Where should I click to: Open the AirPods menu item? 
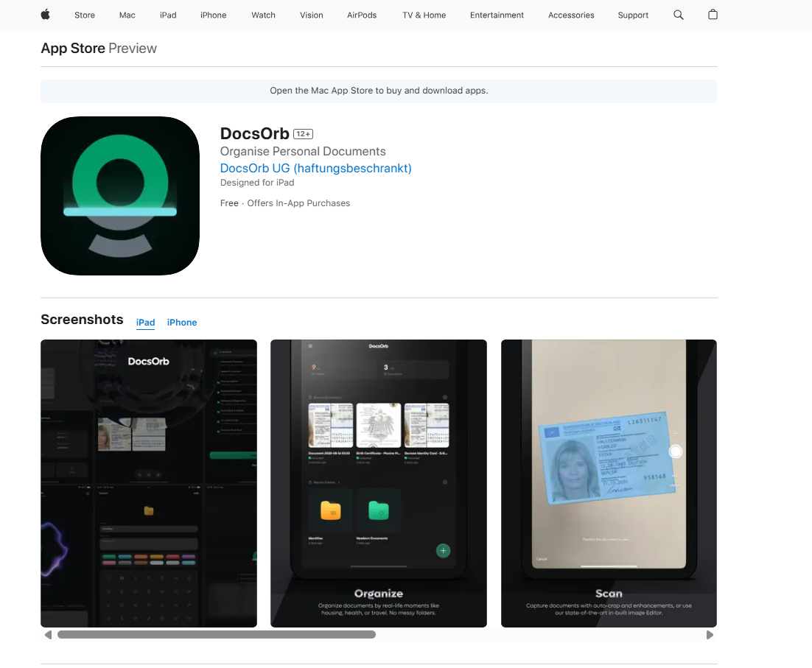[361, 15]
